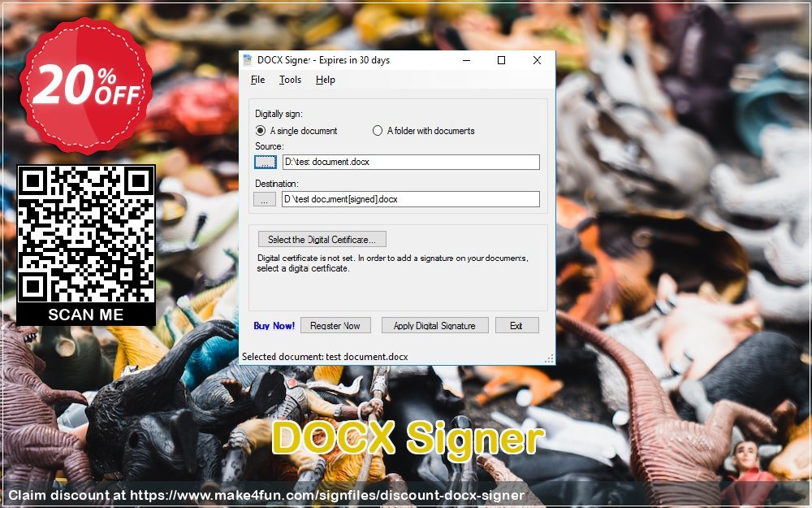Open the File menu

(257, 80)
